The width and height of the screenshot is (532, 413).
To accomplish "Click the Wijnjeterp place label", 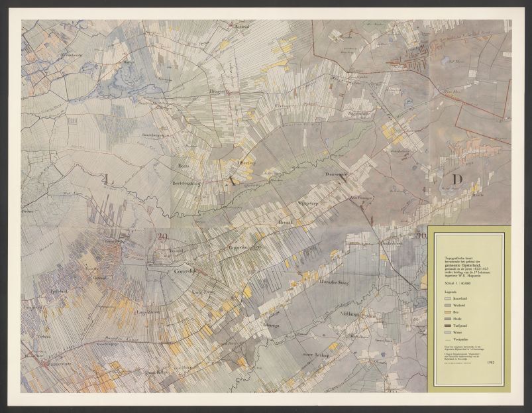I will [x=309, y=202].
